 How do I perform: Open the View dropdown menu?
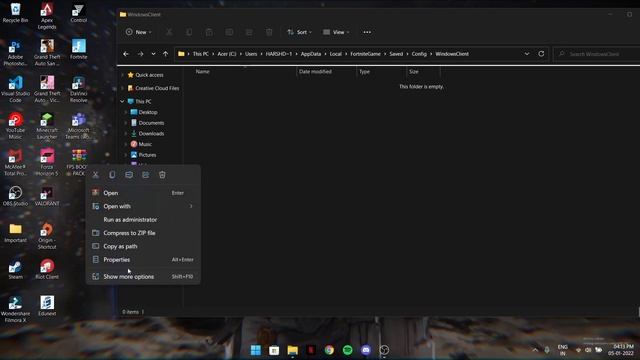point(336,32)
